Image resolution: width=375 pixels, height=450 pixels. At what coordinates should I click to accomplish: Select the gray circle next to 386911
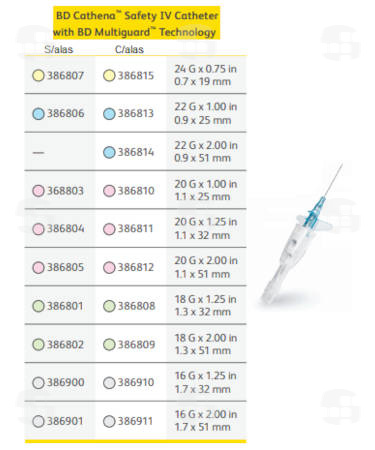tap(109, 421)
